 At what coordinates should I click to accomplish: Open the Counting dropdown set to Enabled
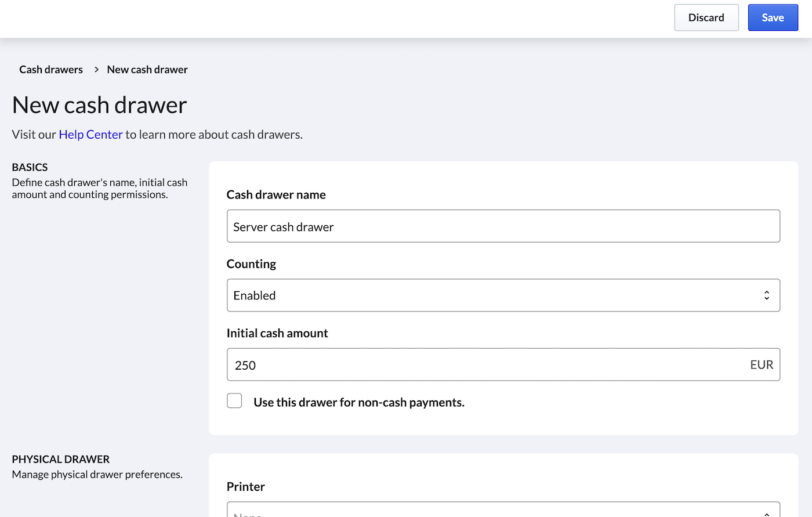coord(493,295)
